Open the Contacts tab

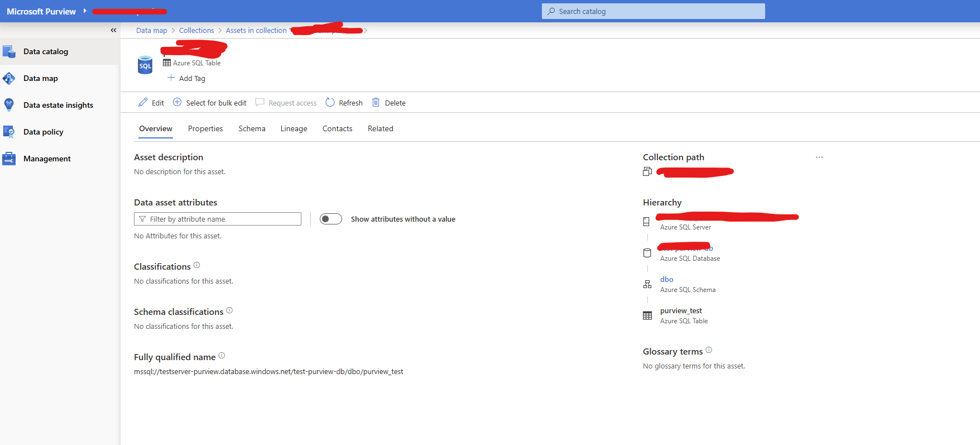(x=337, y=128)
